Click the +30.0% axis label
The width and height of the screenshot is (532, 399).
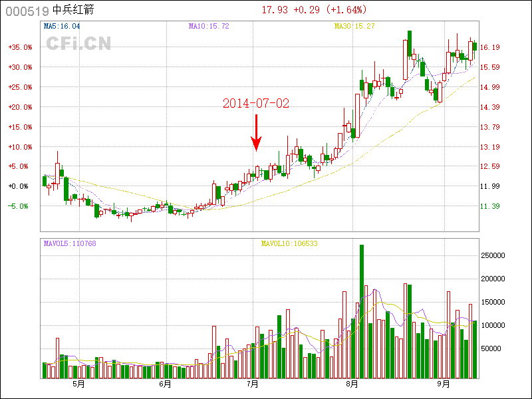pos(21,67)
